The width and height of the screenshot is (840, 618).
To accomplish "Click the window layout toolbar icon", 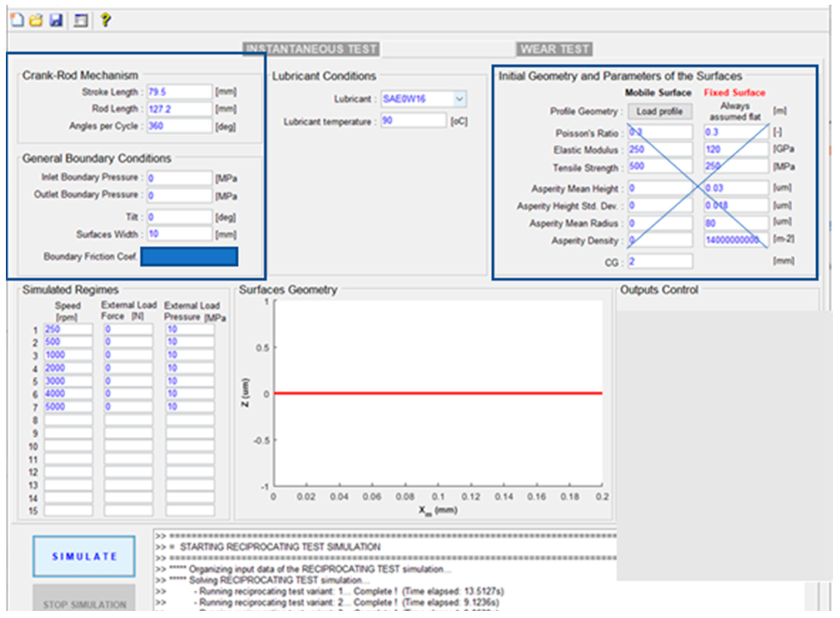I will coord(80,20).
